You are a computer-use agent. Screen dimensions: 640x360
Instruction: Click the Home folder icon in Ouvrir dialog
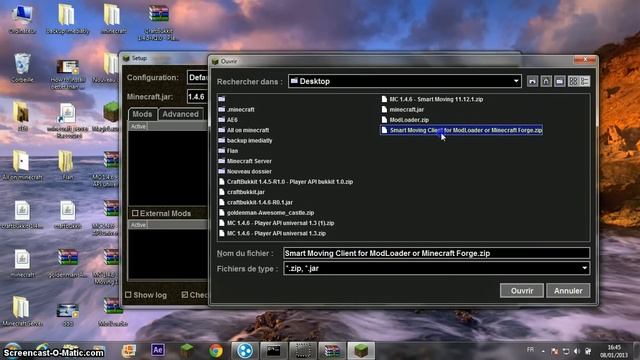tap(546, 81)
